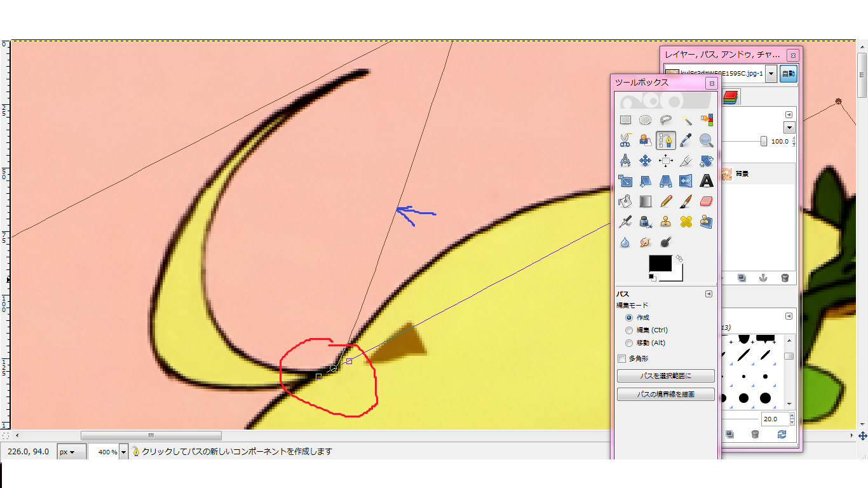This screenshot has width=868, height=488.
Task: Choose the 編集 (Ctrl) edit mode
Action: 629,330
